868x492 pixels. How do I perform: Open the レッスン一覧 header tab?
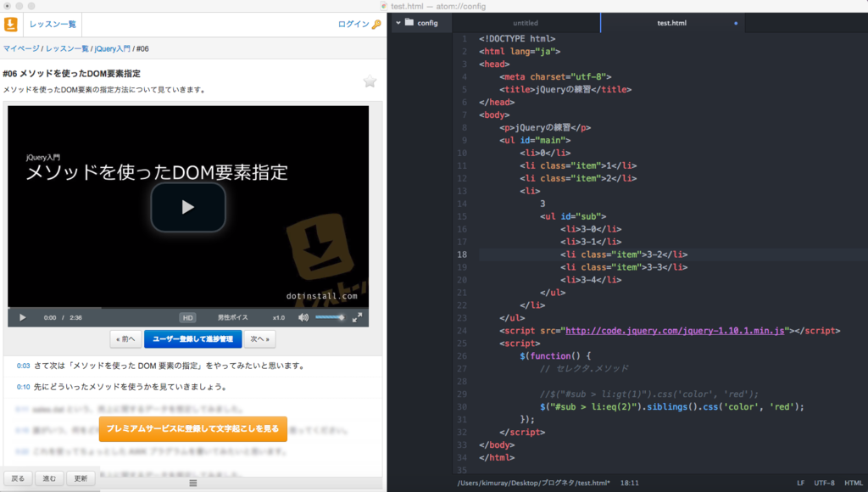coord(53,25)
